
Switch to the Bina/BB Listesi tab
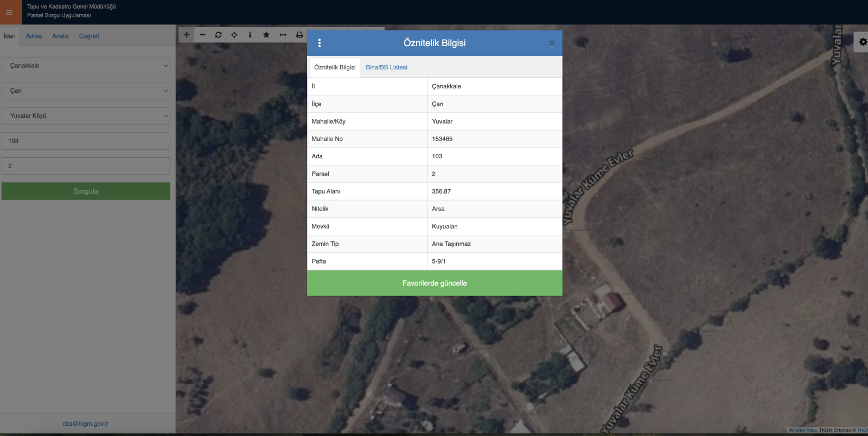[386, 67]
